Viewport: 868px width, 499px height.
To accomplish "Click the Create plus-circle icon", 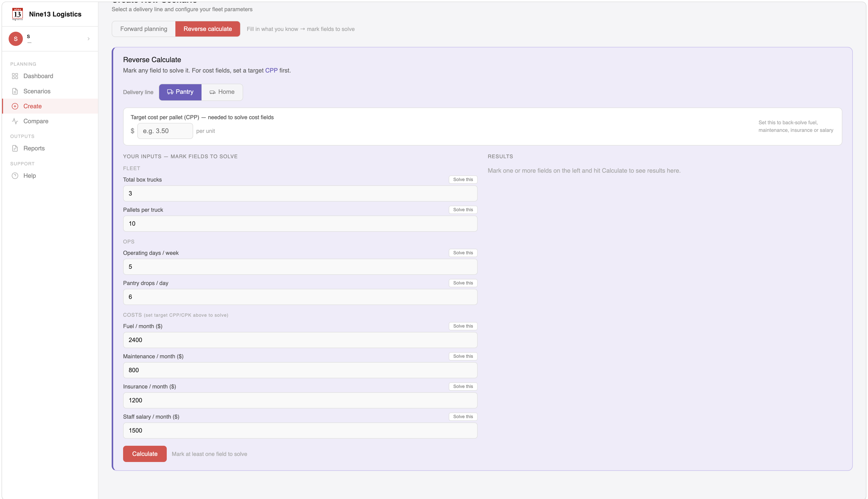I will tap(15, 106).
